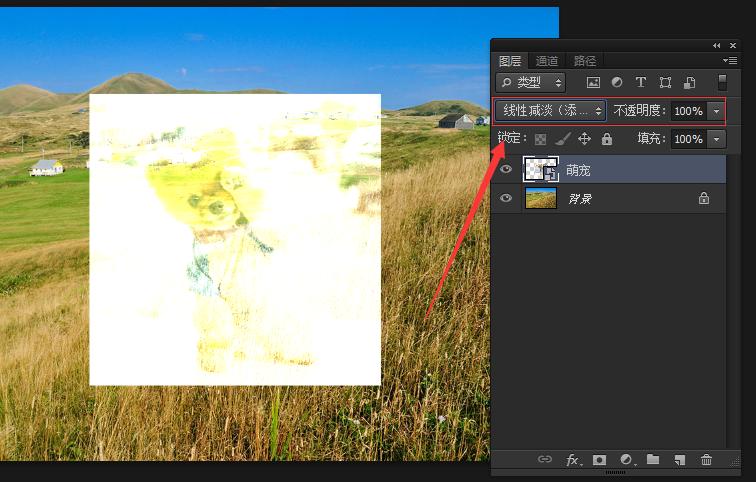Screen dimensions: 756x482
Task: Switch to the 路径 tab
Action: [x=584, y=61]
